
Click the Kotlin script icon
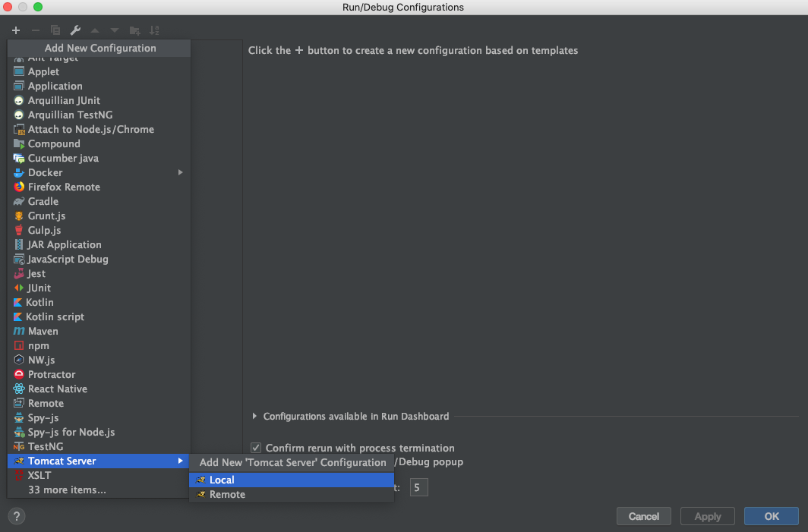click(x=18, y=316)
